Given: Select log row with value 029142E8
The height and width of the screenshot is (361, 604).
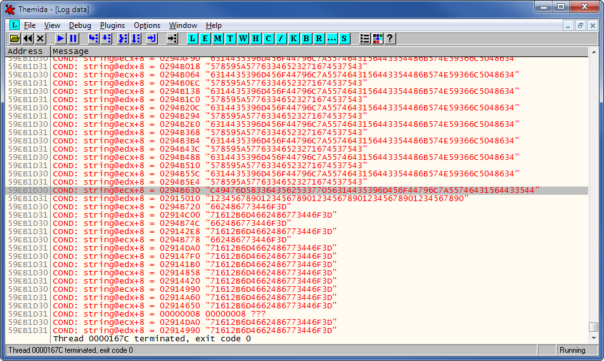Looking at the screenshot, I should 297,232.
